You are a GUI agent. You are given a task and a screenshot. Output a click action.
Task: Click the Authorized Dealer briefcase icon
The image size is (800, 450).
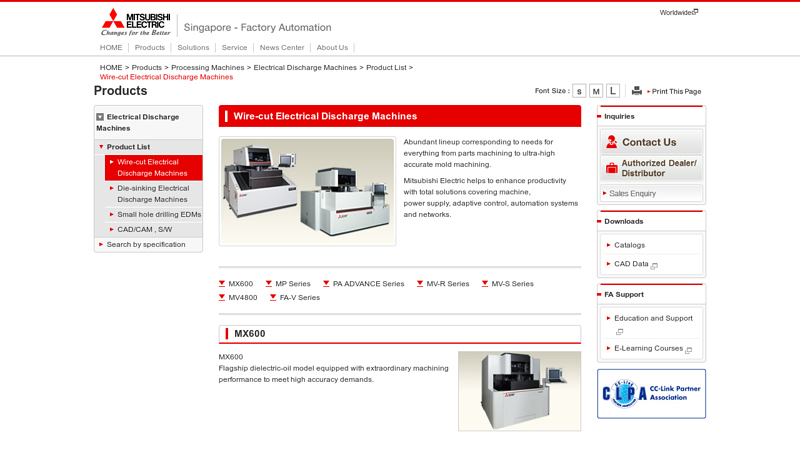point(611,168)
